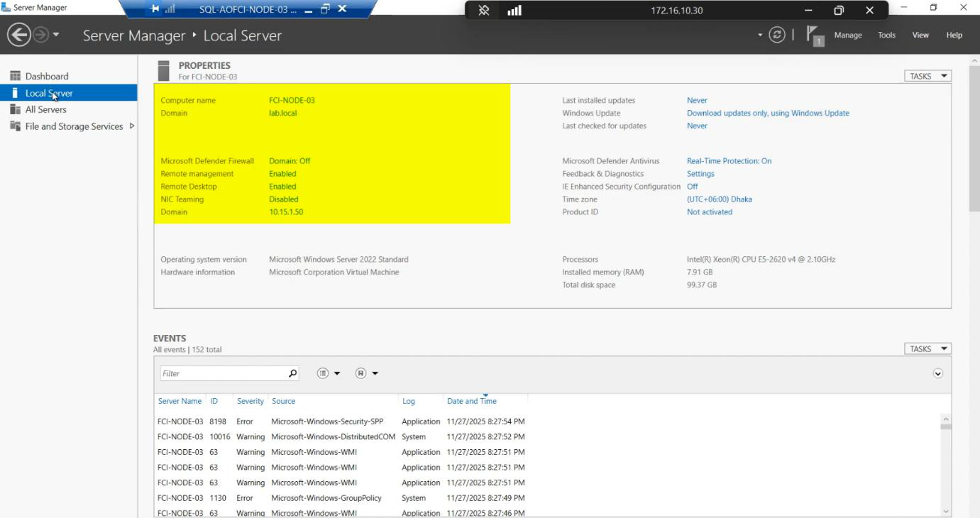
Task: Sort events by Date and Time column
Action: (472, 401)
